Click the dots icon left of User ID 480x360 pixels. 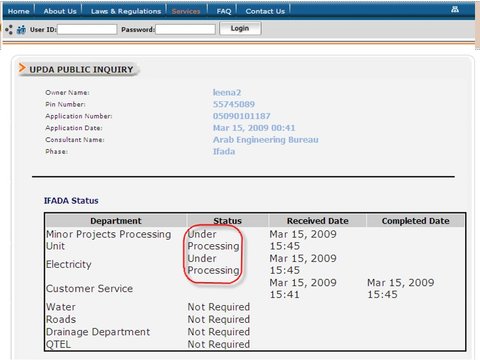9,30
